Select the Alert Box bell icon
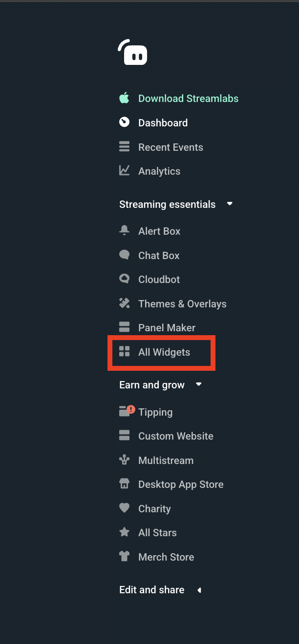The width and height of the screenshot is (299, 644). click(125, 230)
